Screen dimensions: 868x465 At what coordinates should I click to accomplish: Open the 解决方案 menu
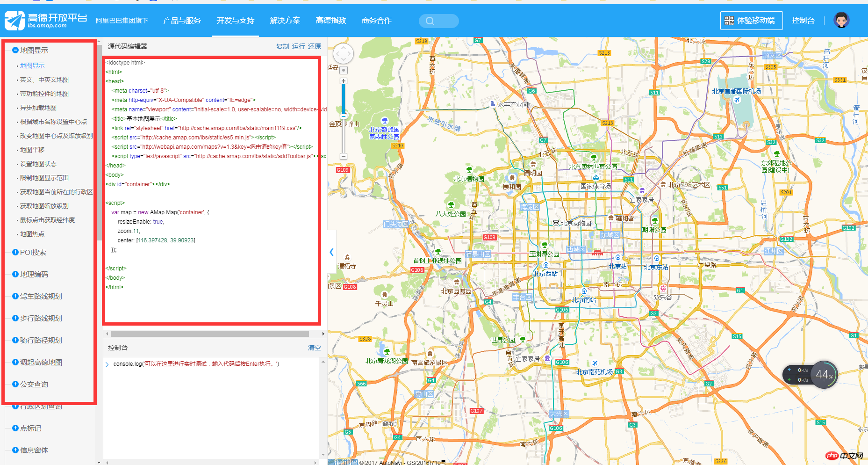tap(285, 21)
